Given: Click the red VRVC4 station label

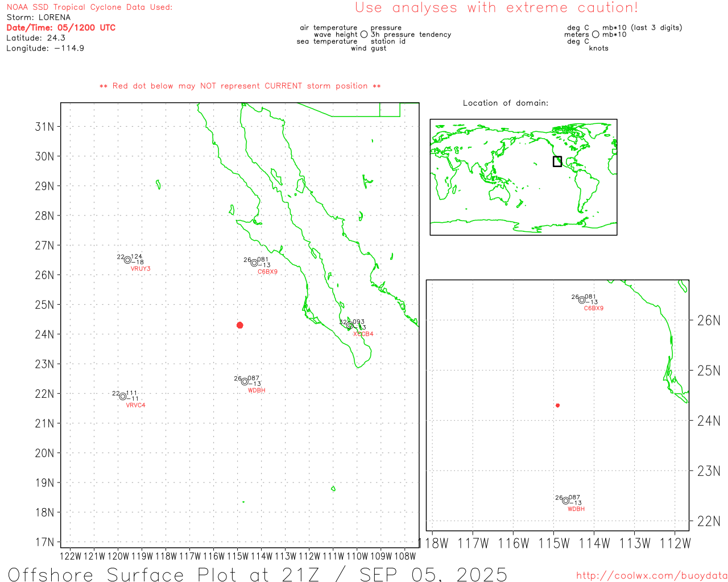Looking at the screenshot, I should coord(135,405).
